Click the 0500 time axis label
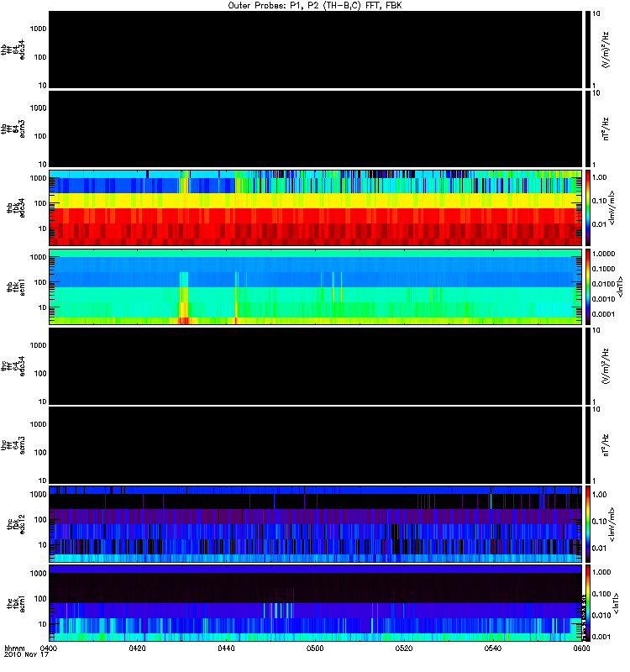 (315, 648)
